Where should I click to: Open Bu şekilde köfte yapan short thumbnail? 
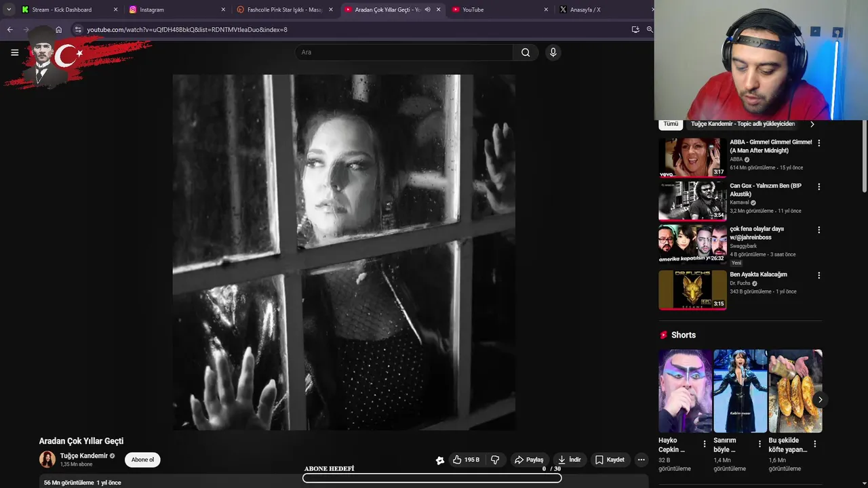(795, 391)
